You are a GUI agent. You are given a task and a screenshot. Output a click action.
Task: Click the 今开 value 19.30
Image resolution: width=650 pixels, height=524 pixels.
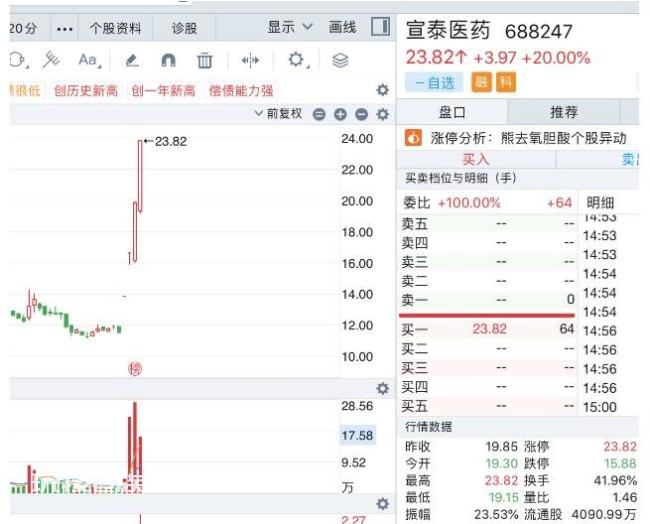502,463
